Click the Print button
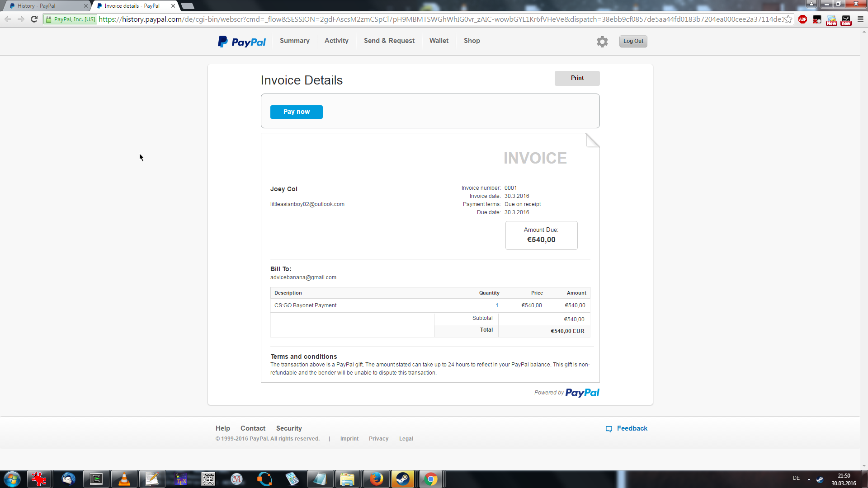The width and height of the screenshot is (868, 488). 577,78
